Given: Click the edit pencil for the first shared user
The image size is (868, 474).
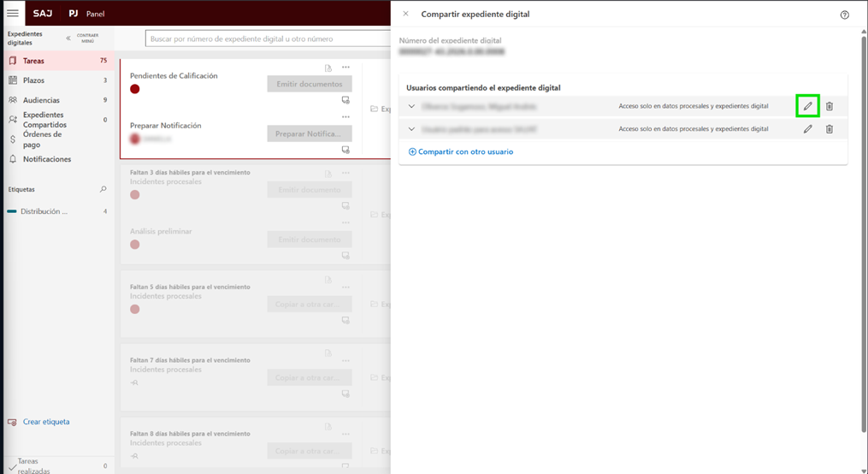Looking at the screenshot, I should (807, 106).
